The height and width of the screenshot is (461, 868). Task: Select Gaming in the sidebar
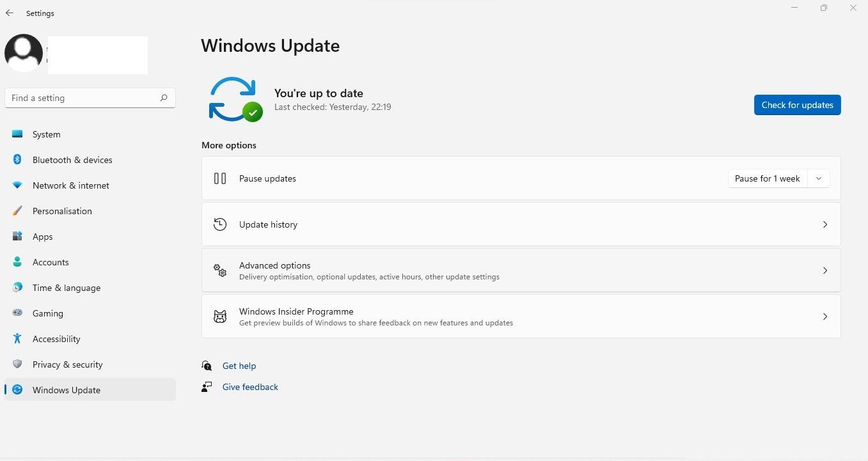90,313
